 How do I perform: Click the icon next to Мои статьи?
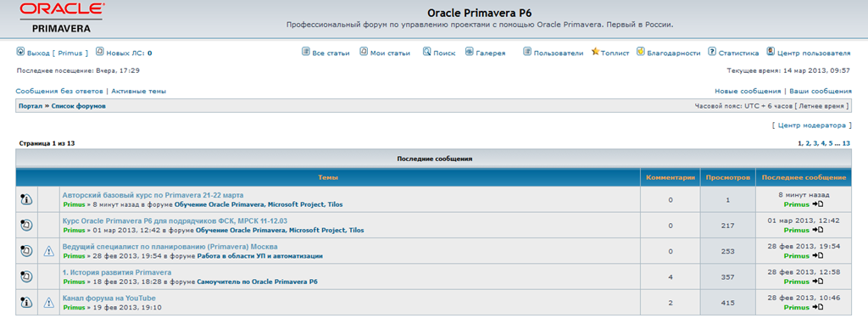tap(364, 52)
